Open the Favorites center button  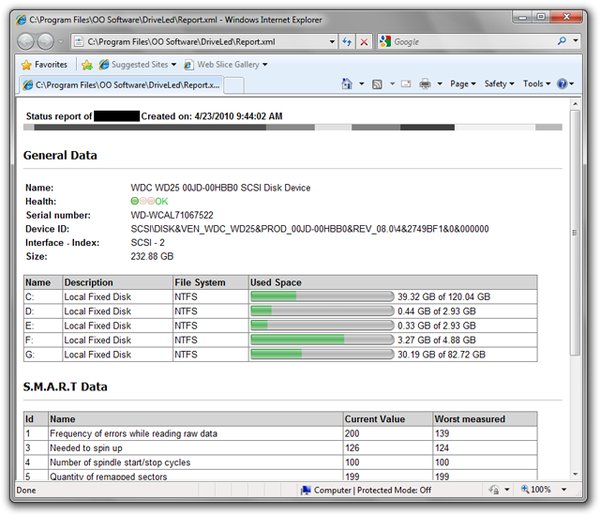point(44,65)
